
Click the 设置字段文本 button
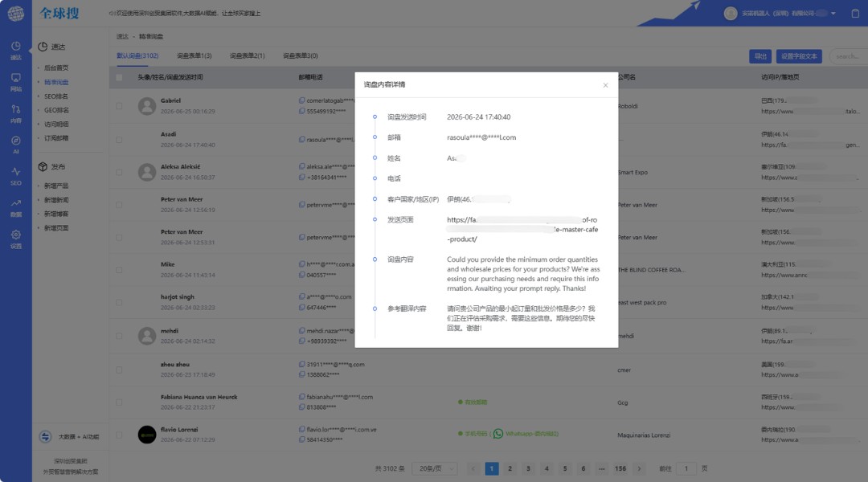pos(799,56)
